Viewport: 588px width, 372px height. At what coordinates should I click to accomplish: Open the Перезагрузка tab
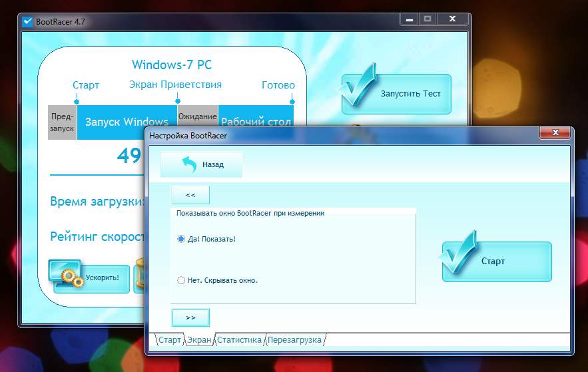(x=294, y=340)
